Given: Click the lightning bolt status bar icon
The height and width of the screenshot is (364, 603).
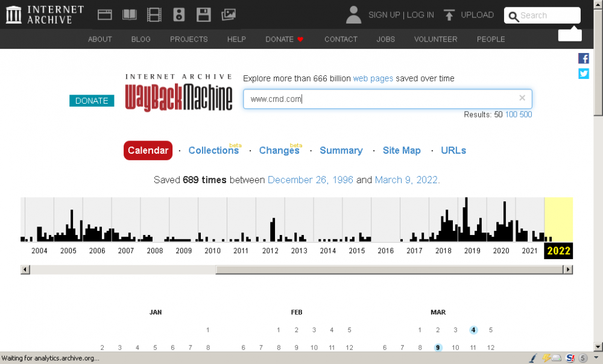Looking at the screenshot, I should (546, 358).
